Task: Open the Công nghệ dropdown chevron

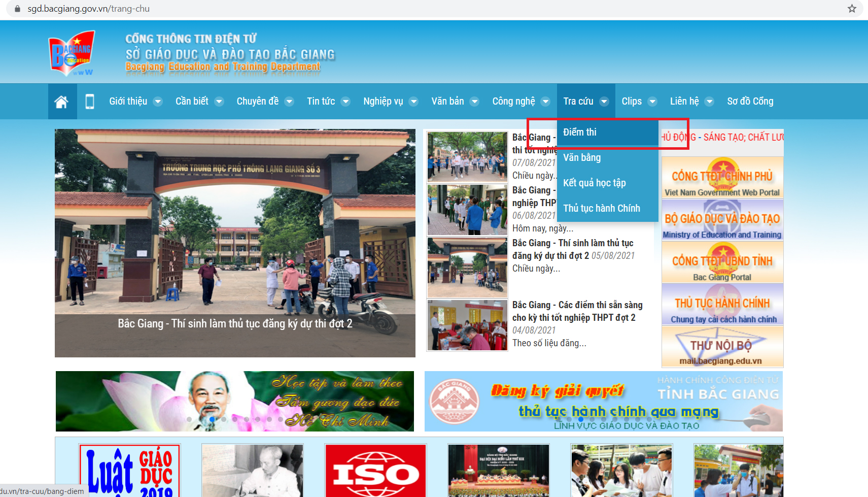Action: [x=546, y=101]
